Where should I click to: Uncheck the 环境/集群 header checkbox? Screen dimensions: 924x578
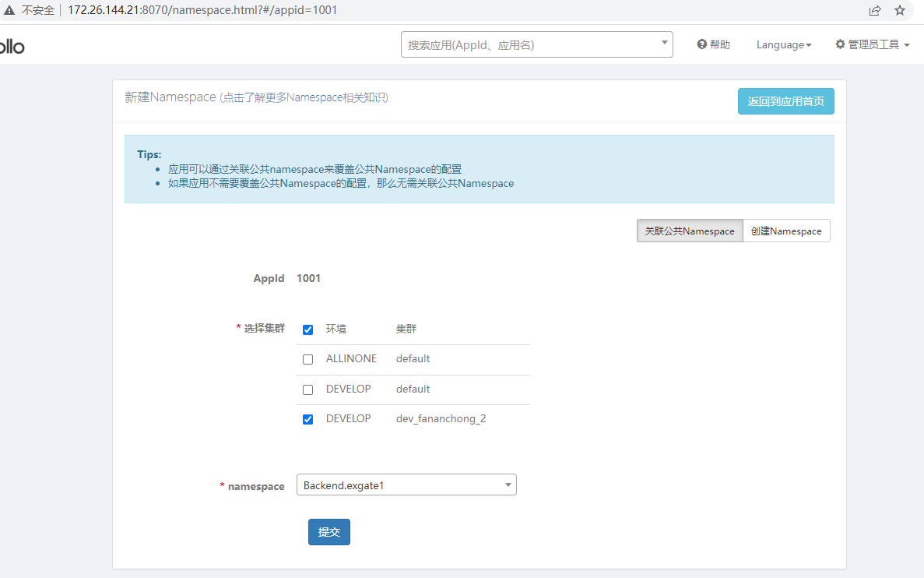click(307, 330)
